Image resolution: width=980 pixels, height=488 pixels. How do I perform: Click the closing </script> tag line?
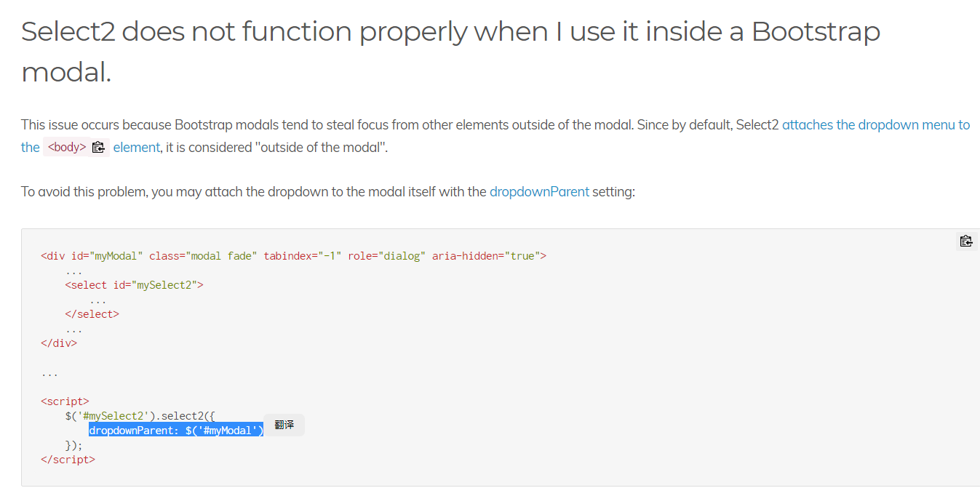(68, 460)
